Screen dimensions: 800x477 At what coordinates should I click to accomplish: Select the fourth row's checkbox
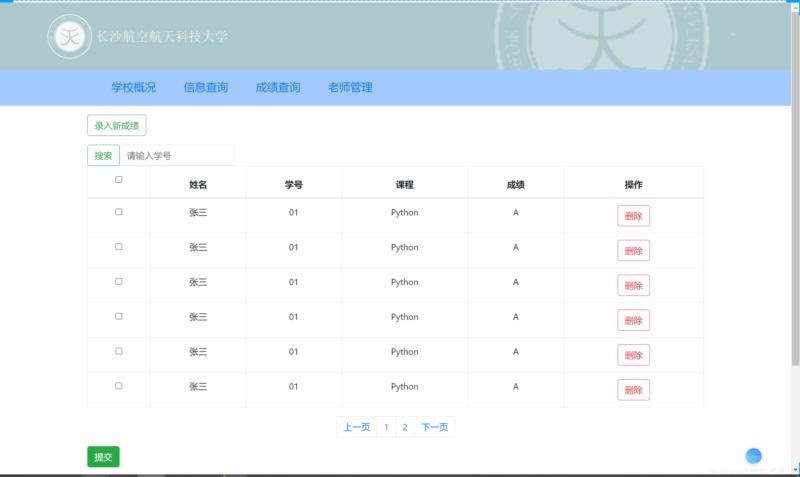(x=119, y=316)
